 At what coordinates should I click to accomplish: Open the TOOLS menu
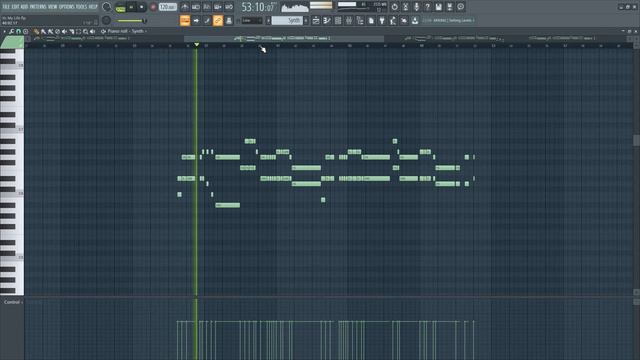coord(81,7)
